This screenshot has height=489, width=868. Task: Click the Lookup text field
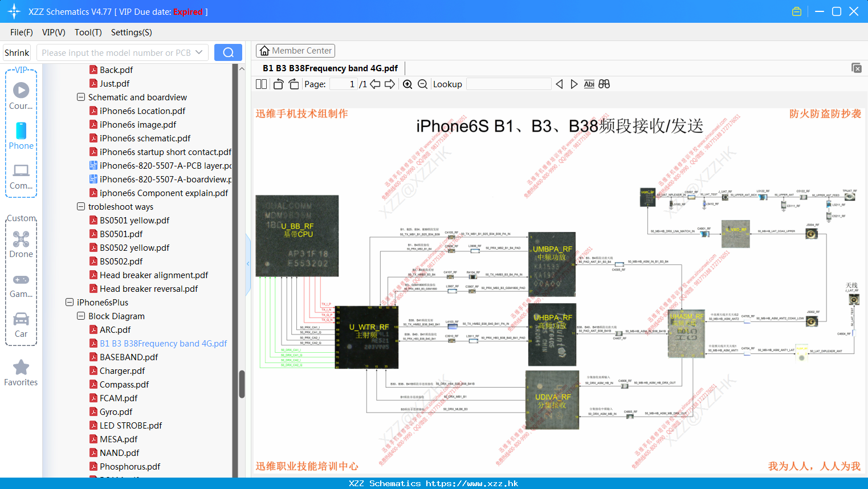[x=509, y=84]
